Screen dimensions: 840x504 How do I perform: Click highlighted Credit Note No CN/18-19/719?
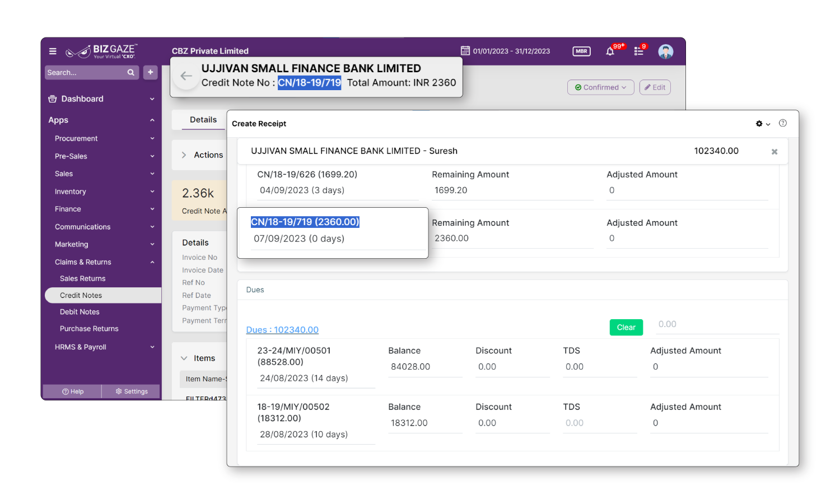[x=309, y=83]
